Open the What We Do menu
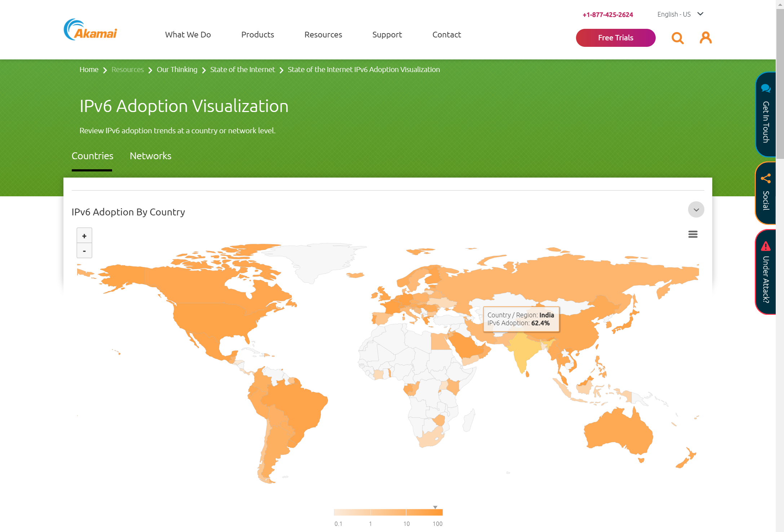This screenshot has width=784, height=532. pos(188,35)
